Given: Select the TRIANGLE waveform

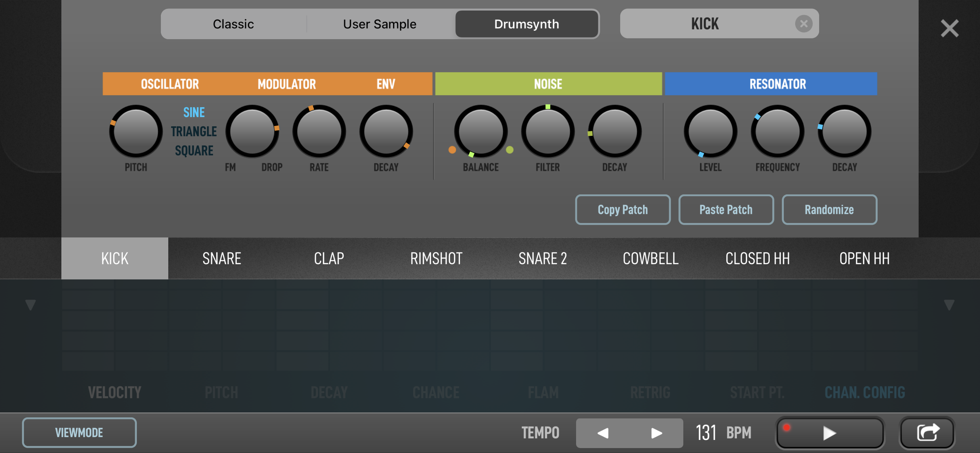Looking at the screenshot, I should point(194,131).
